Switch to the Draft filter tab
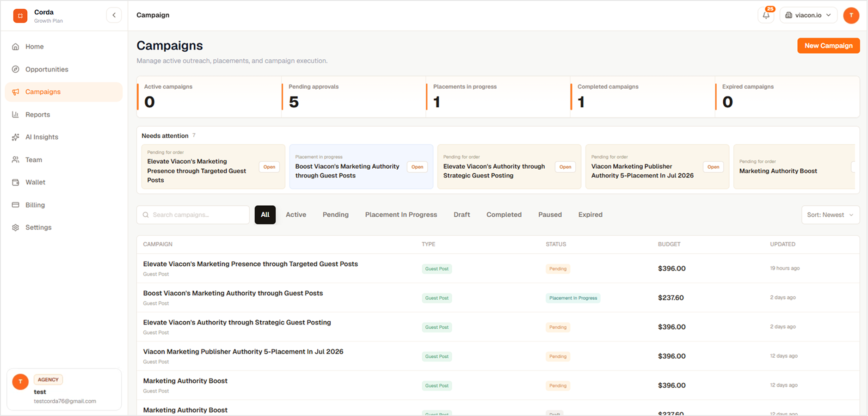This screenshot has width=868, height=416. (462, 215)
